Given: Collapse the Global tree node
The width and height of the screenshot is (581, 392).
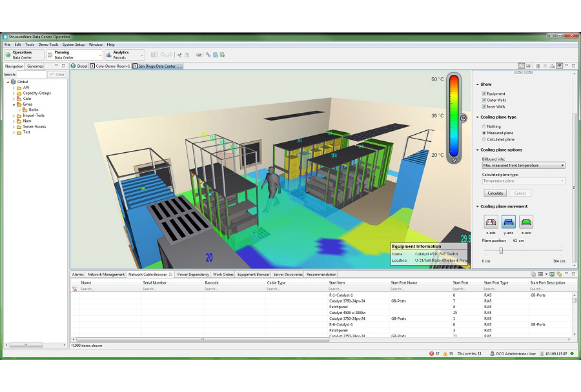Looking at the screenshot, I should pos(8,82).
